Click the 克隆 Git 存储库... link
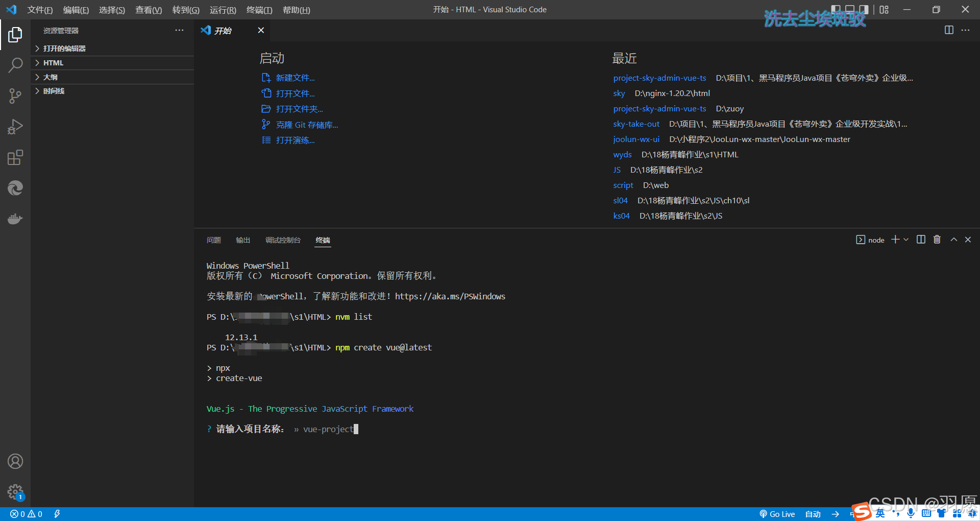The height and width of the screenshot is (521, 980). [307, 125]
